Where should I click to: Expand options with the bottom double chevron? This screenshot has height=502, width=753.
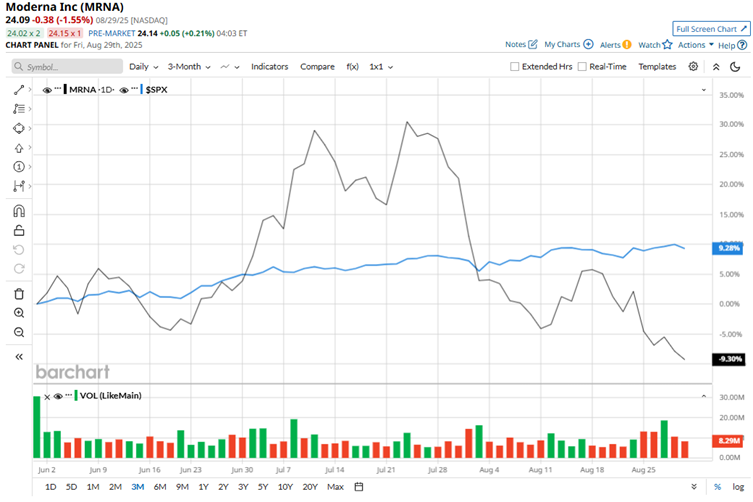click(x=694, y=487)
